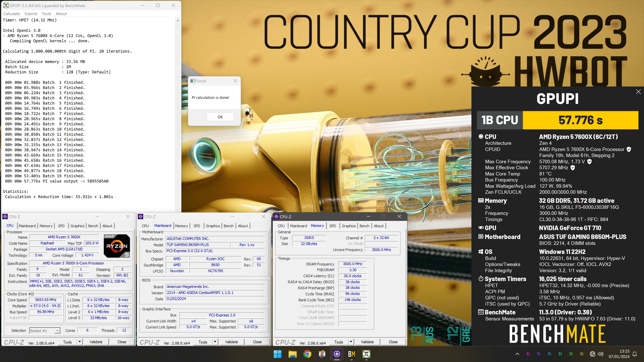Viewport: 644px width, 362px height.
Task: Click Validate in first CPU-Z window
Action: click(96, 342)
